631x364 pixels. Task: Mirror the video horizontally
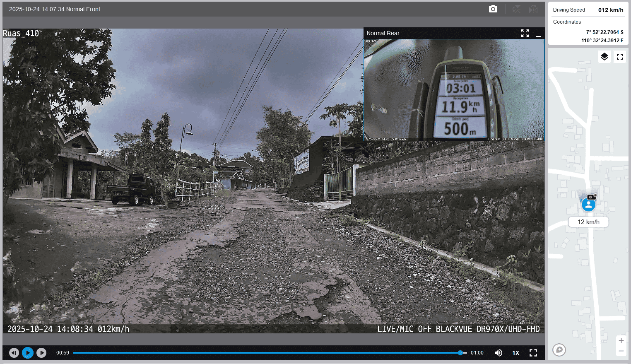click(533, 9)
